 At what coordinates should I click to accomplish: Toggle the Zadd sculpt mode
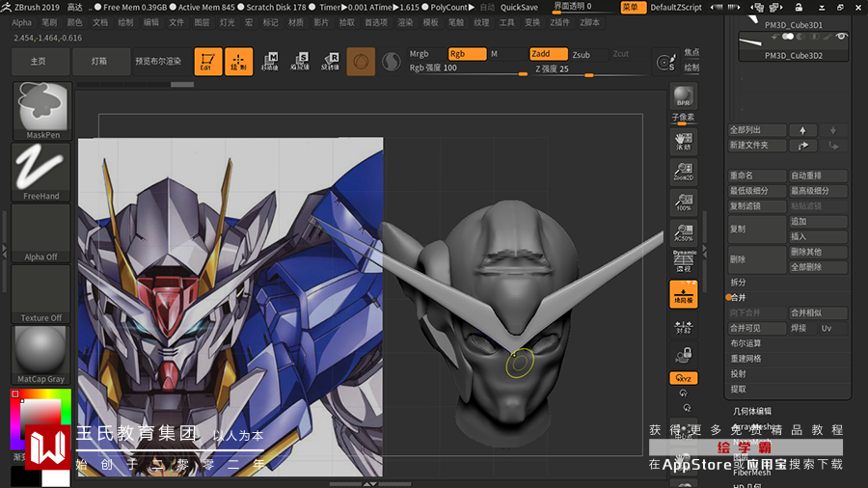coord(547,54)
